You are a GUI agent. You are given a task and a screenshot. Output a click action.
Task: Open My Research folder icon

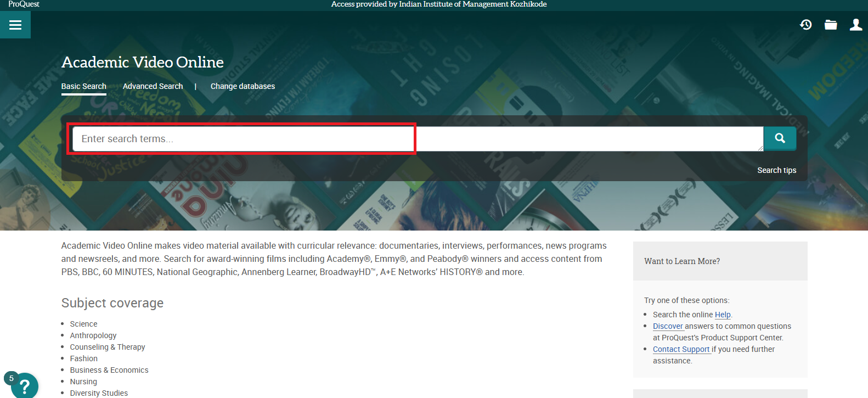[x=831, y=25]
